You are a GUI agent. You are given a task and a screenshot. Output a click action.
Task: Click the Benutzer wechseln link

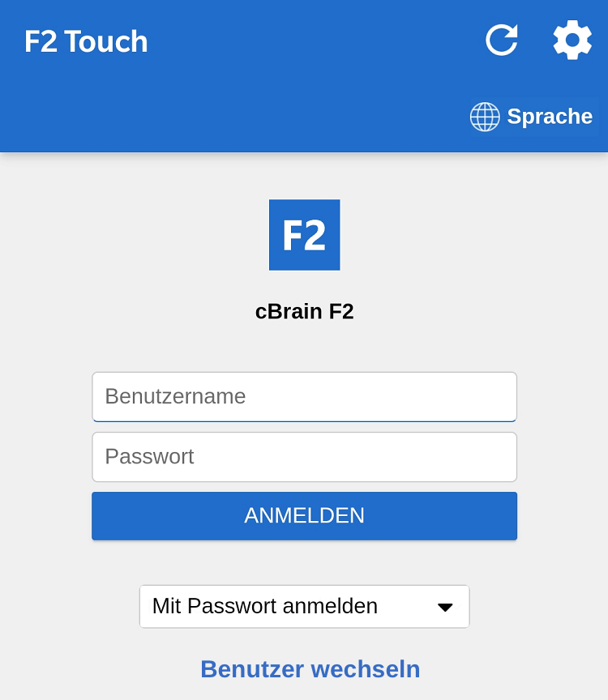pyautogui.click(x=310, y=669)
